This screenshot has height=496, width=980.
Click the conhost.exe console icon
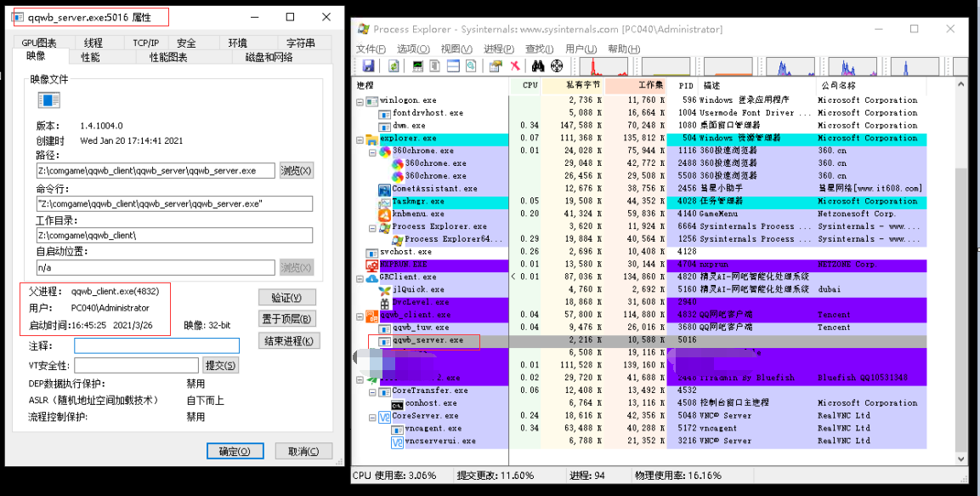pyautogui.click(x=398, y=403)
